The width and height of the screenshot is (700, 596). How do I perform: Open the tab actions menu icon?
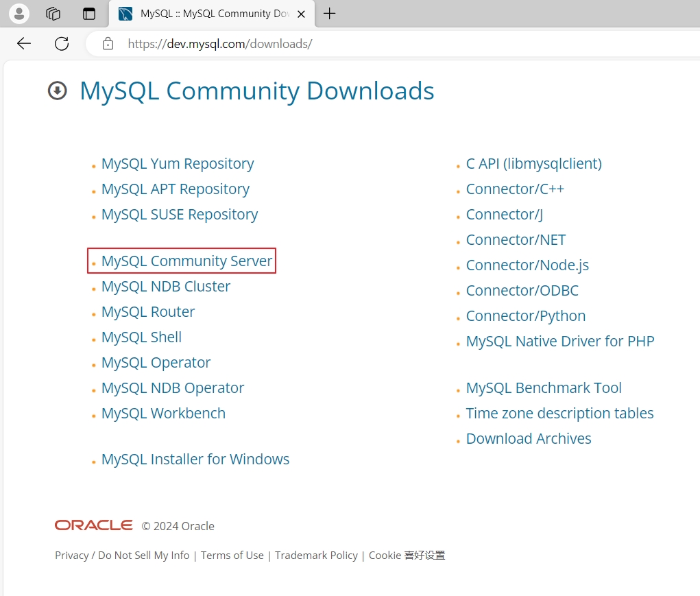(x=89, y=14)
